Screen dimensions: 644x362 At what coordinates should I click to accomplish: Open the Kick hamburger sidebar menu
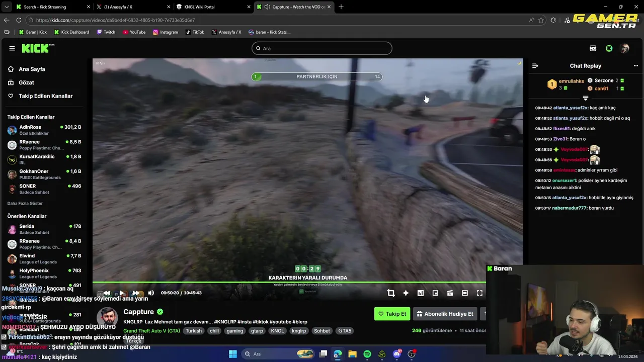pyautogui.click(x=12, y=48)
